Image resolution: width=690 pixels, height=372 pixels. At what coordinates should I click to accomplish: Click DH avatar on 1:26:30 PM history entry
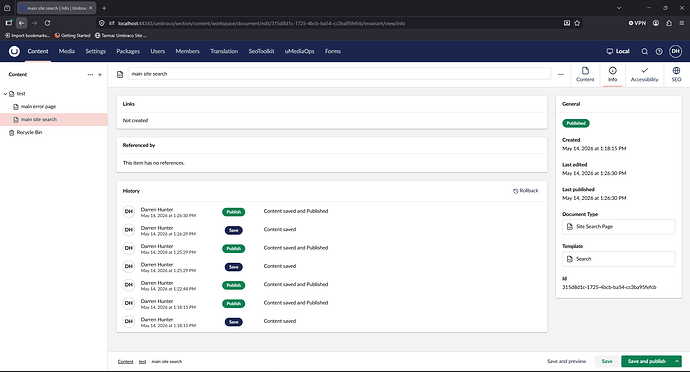click(x=128, y=212)
